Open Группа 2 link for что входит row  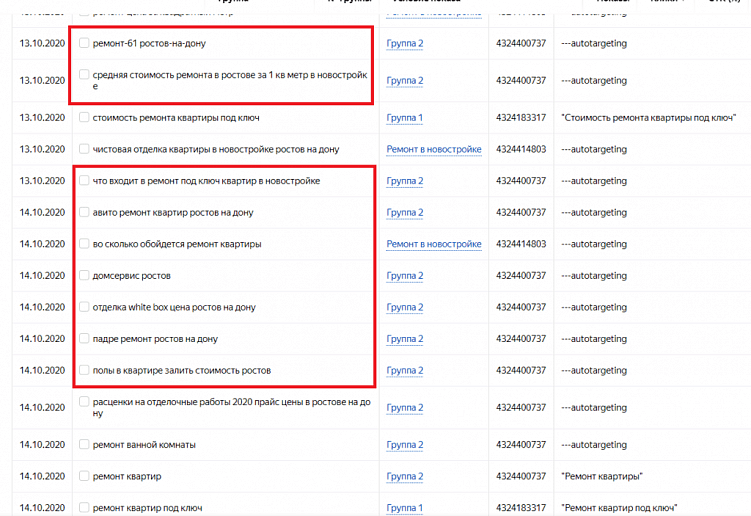click(405, 181)
